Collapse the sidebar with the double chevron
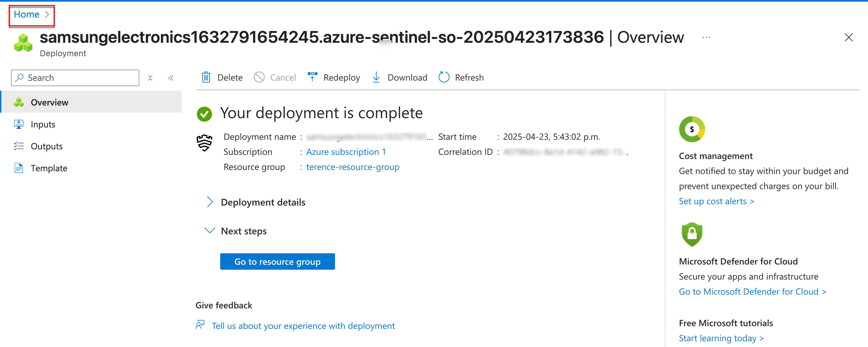Image resolution: width=868 pixels, height=347 pixels. (171, 78)
